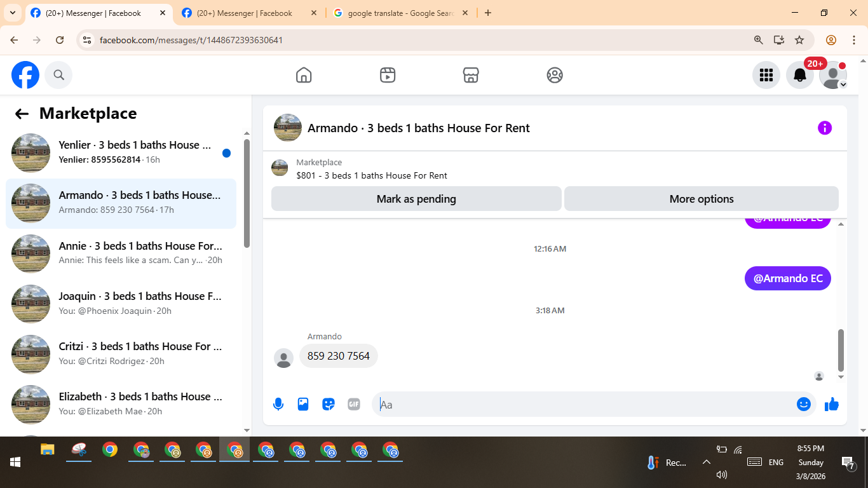Viewport: 868px width, 488px height.
Task: Open the Joaquin conversation
Action: pos(121,304)
